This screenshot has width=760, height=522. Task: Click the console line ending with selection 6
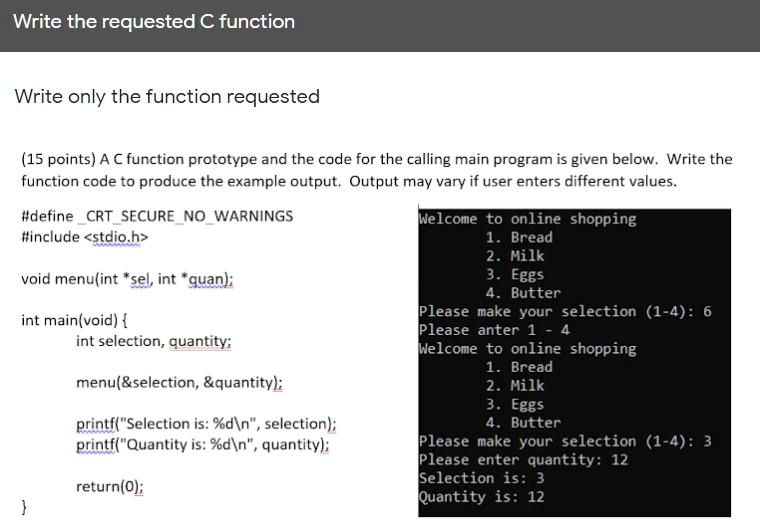click(565, 312)
